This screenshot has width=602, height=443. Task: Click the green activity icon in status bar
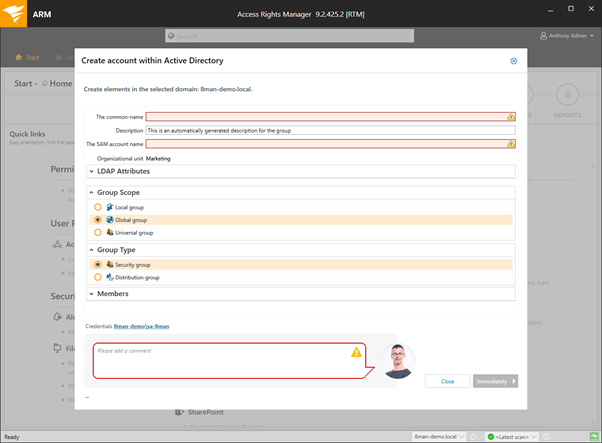pos(594,436)
